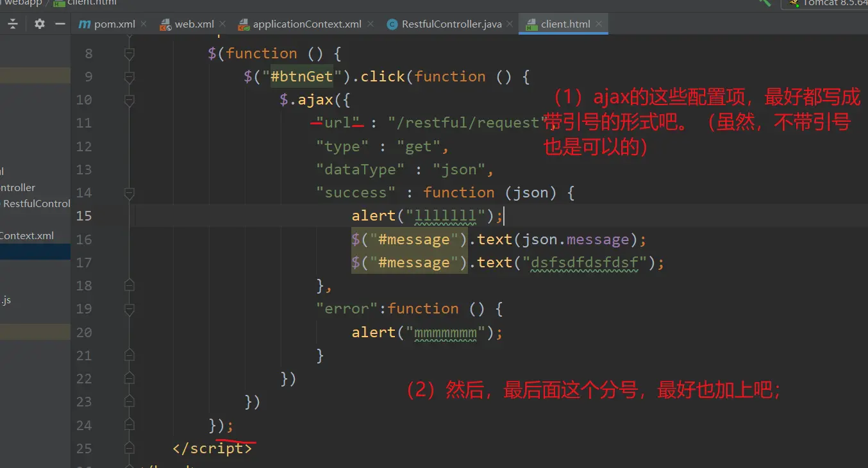Open the project panel settings gear
The image size is (868, 468).
[x=40, y=24]
